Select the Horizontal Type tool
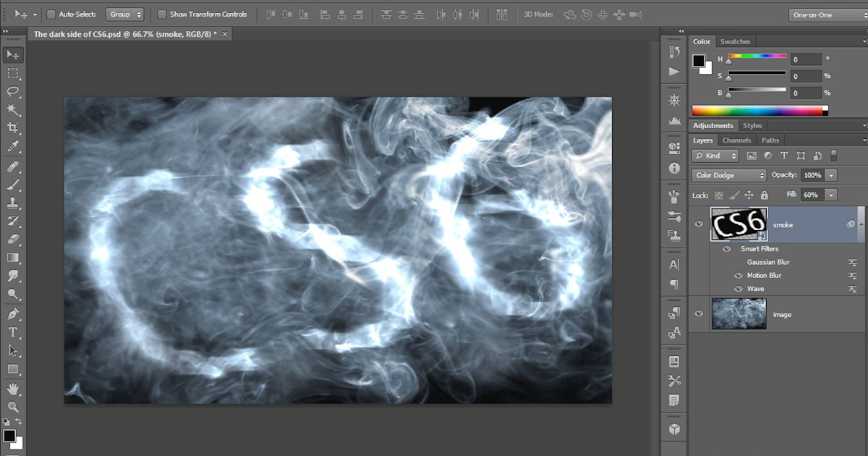 point(13,332)
